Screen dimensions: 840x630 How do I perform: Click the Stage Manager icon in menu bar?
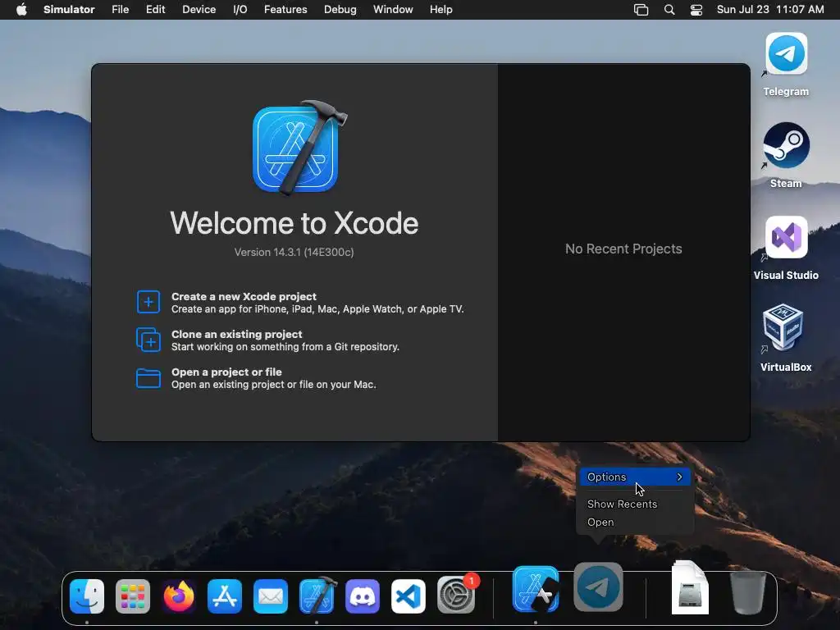coord(641,10)
